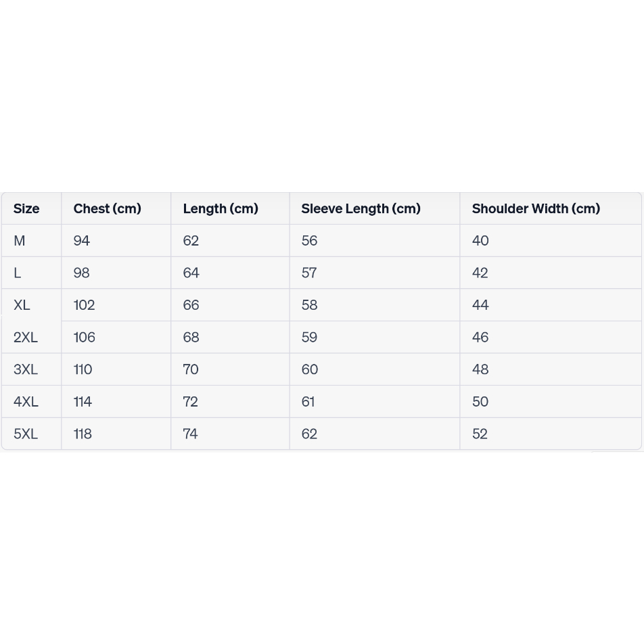Click shoulder width value 50
This screenshot has height=644, width=644.
click(480, 401)
